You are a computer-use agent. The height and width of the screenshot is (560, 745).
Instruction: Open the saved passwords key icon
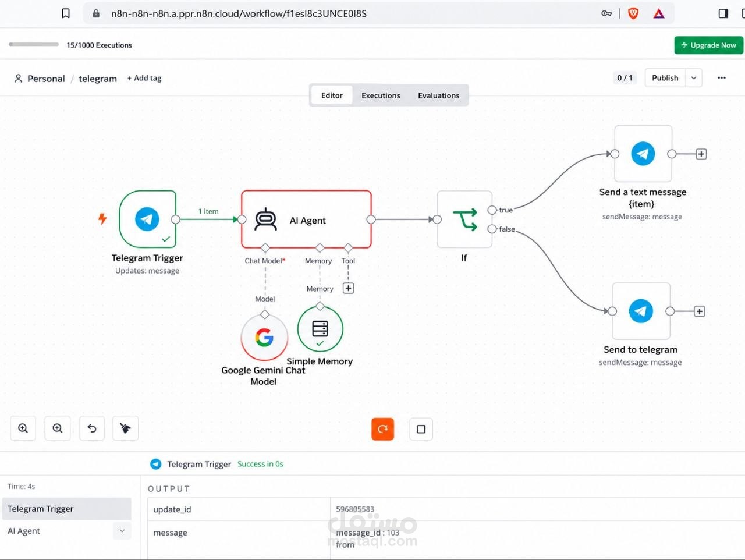(x=606, y=13)
